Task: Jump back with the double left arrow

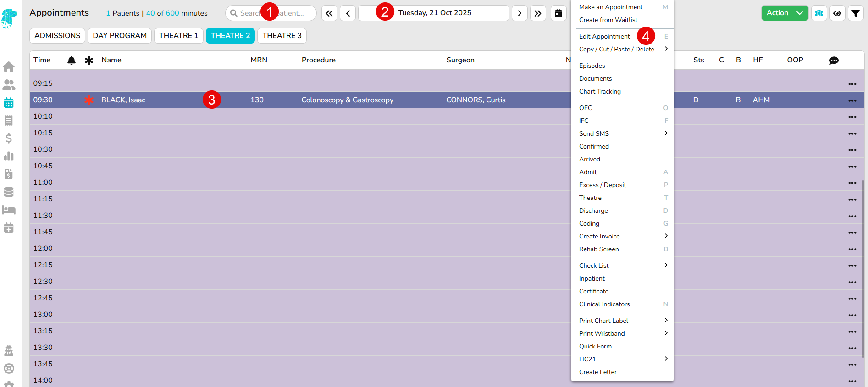Action: (x=329, y=13)
